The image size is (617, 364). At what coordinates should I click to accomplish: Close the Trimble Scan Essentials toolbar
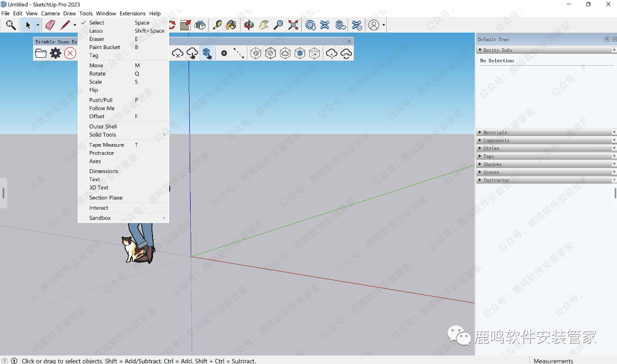pos(350,42)
